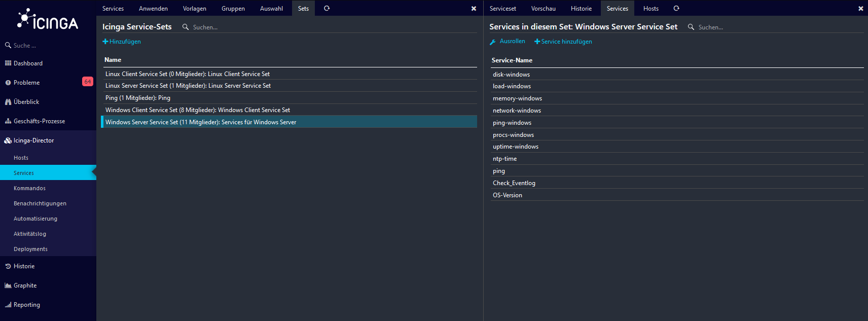Open the Auswahl tab
This screenshot has width=868, height=321.
click(x=272, y=8)
